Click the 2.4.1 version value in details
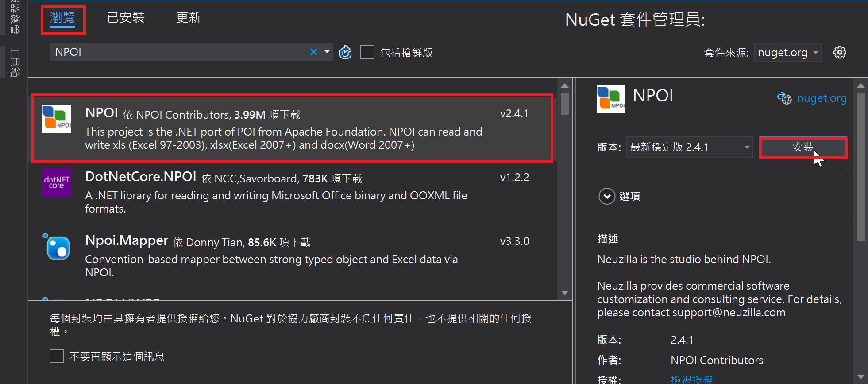The image size is (868, 384). pos(682,340)
